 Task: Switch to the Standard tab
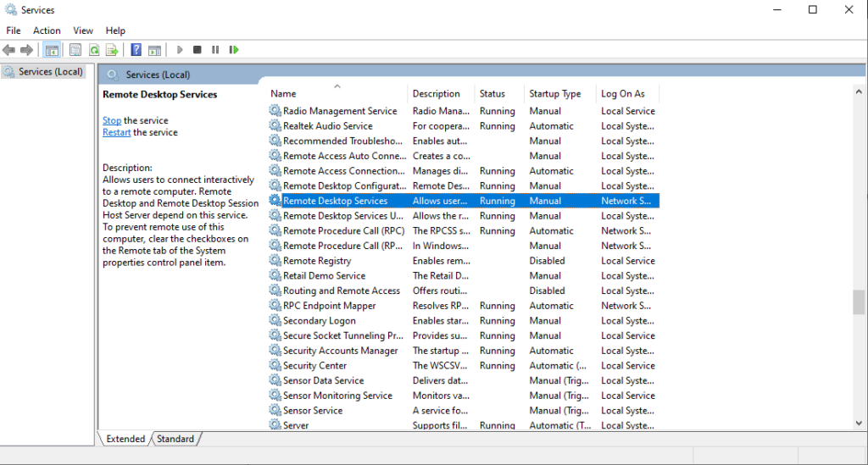coord(175,439)
